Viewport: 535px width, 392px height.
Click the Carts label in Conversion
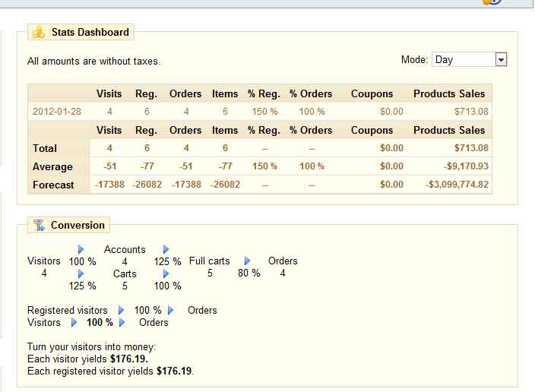click(x=125, y=273)
